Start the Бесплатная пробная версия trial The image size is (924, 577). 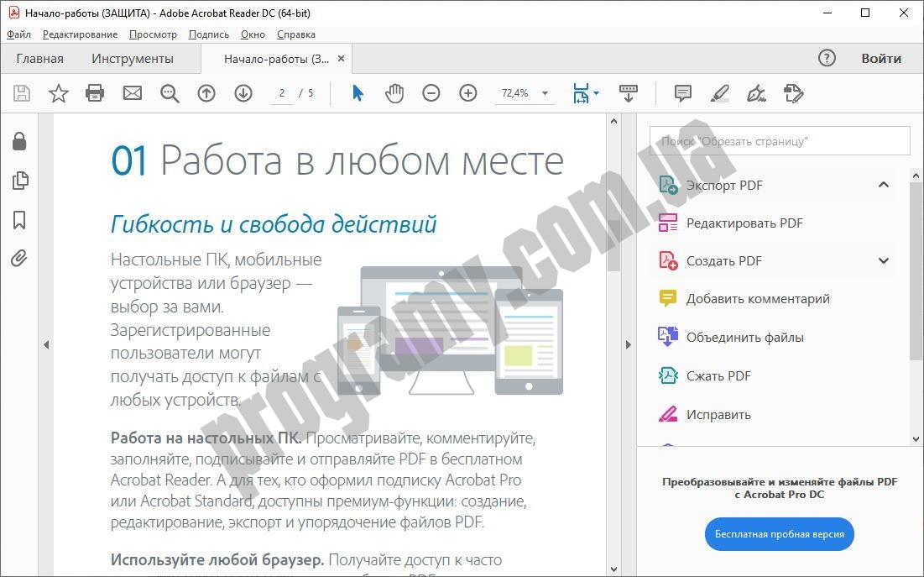(779, 534)
